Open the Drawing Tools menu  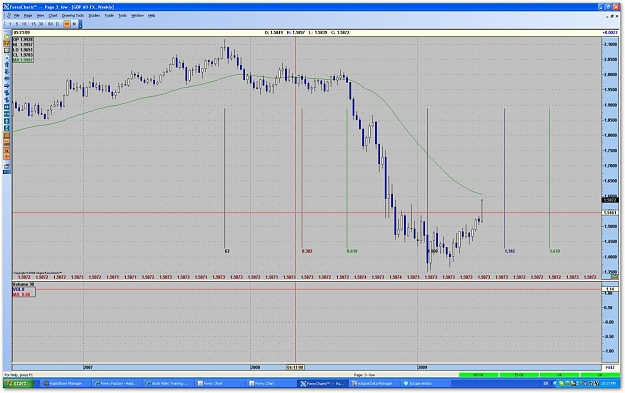(73, 16)
